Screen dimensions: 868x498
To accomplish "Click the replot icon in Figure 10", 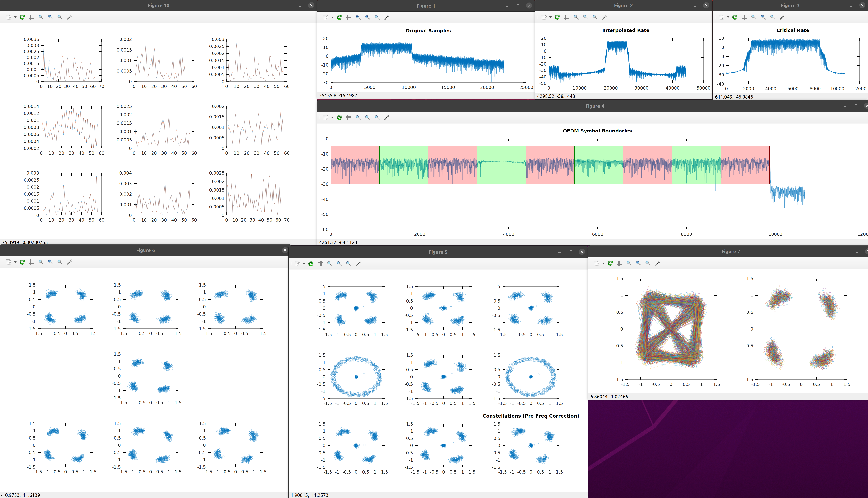I will 22,17.
